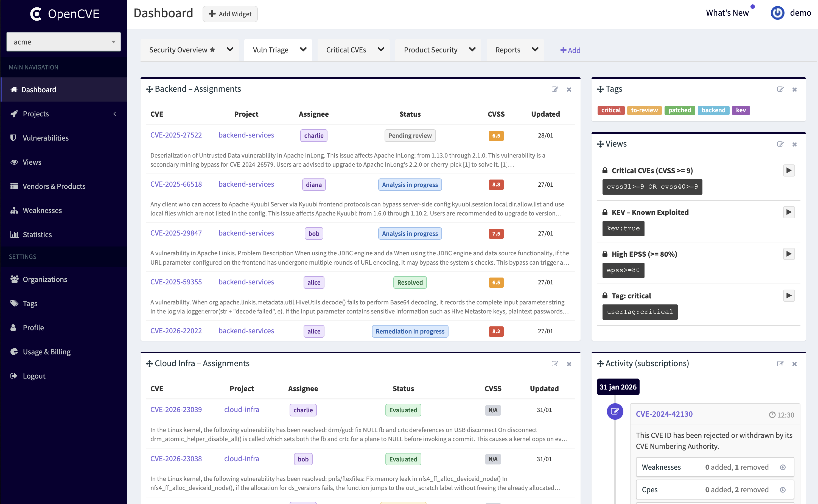
Task: Open the CVE-2025-27522 vulnerability link
Action: pyautogui.click(x=176, y=135)
